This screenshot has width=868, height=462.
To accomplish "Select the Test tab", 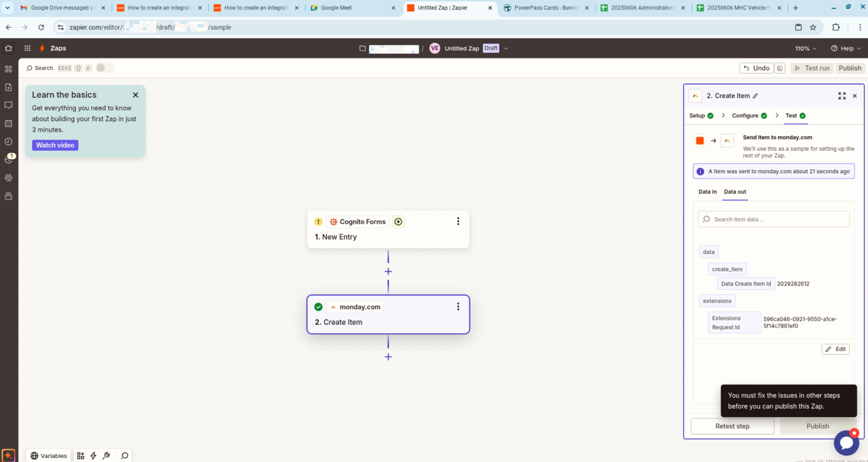I will click(795, 115).
